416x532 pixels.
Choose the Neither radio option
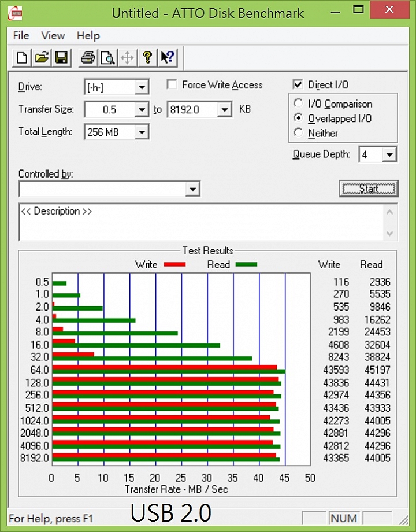pyautogui.click(x=298, y=132)
